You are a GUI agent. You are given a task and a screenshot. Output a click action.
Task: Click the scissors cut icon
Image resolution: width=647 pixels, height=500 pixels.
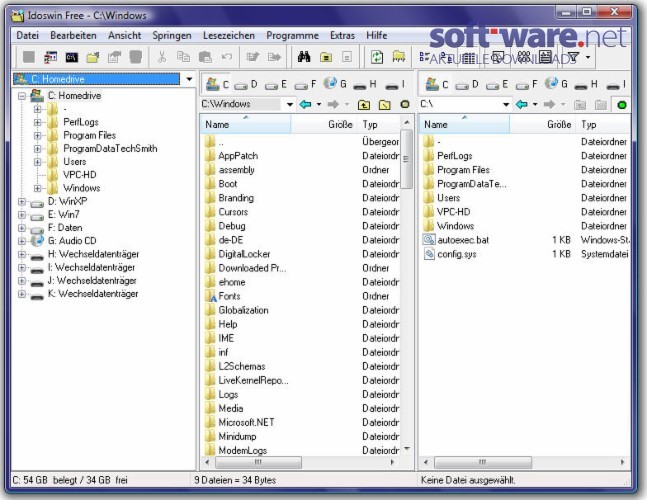pyautogui.click(x=162, y=57)
